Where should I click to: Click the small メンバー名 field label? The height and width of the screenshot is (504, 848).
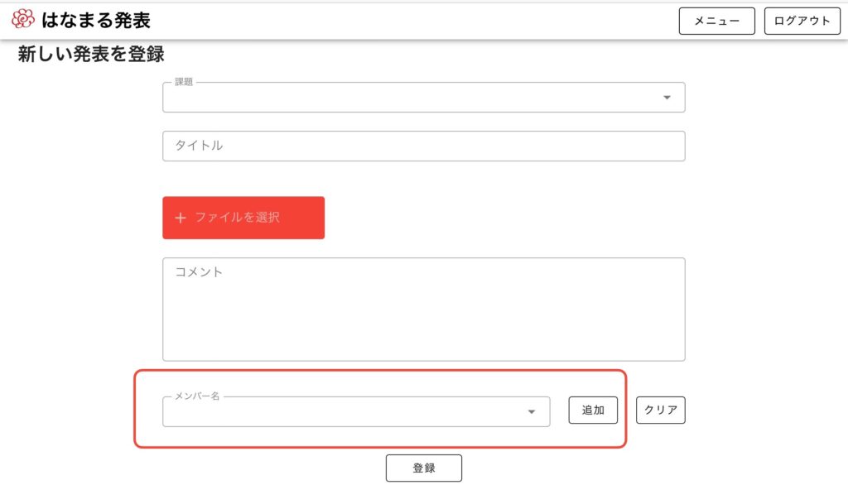click(197, 397)
